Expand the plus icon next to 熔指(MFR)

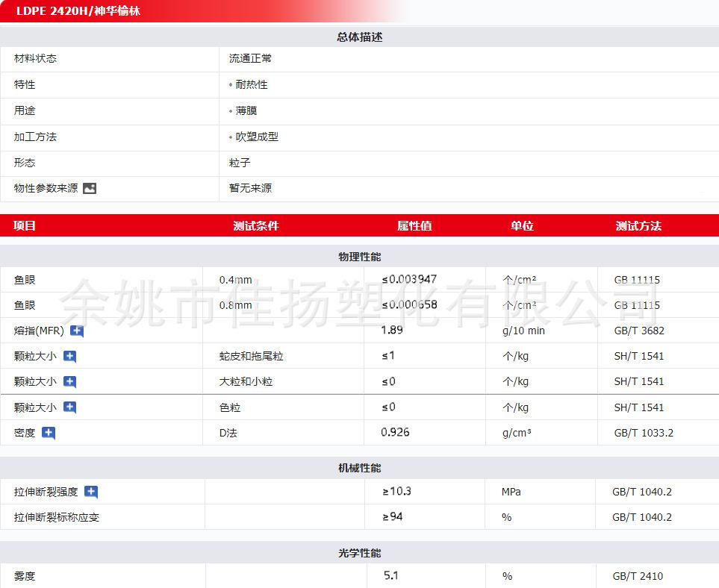coord(77,331)
